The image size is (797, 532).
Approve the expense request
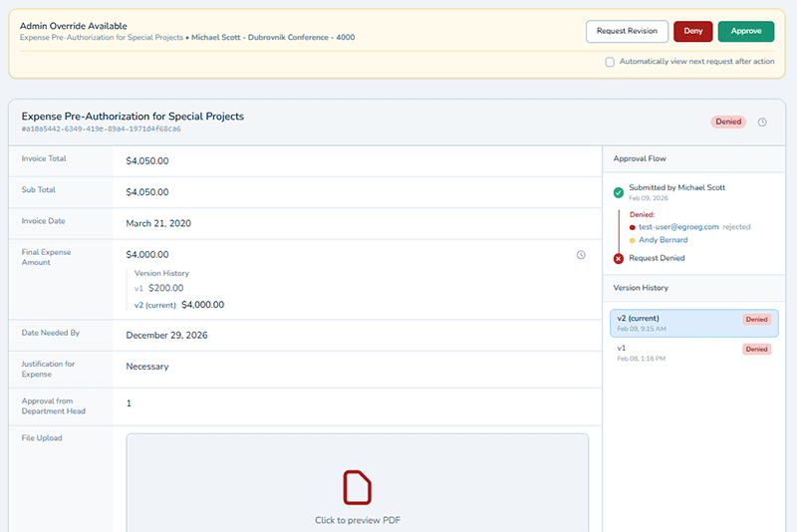coord(745,31)
